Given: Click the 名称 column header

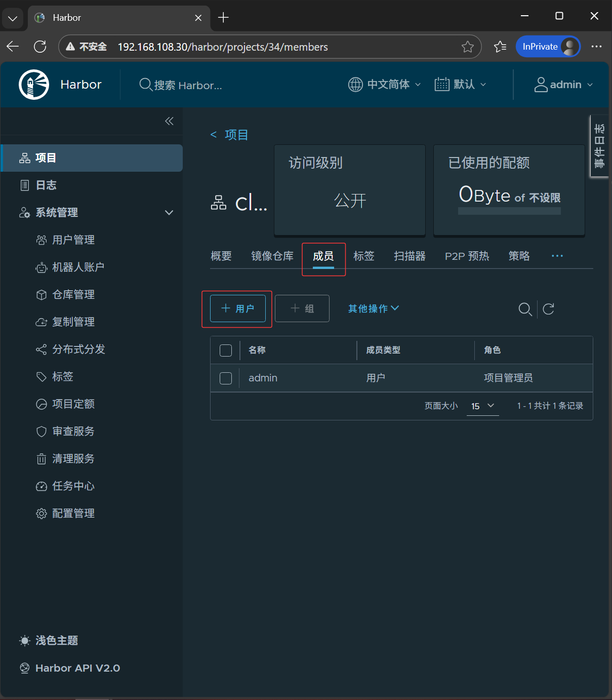Looking at the screenshot, I should (x=257, y=350).
